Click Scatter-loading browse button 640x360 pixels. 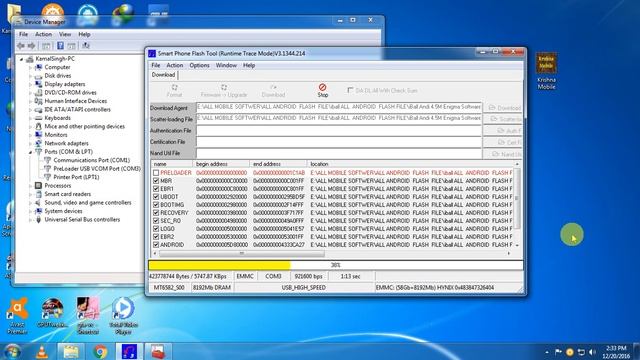[x=503, y=119]
